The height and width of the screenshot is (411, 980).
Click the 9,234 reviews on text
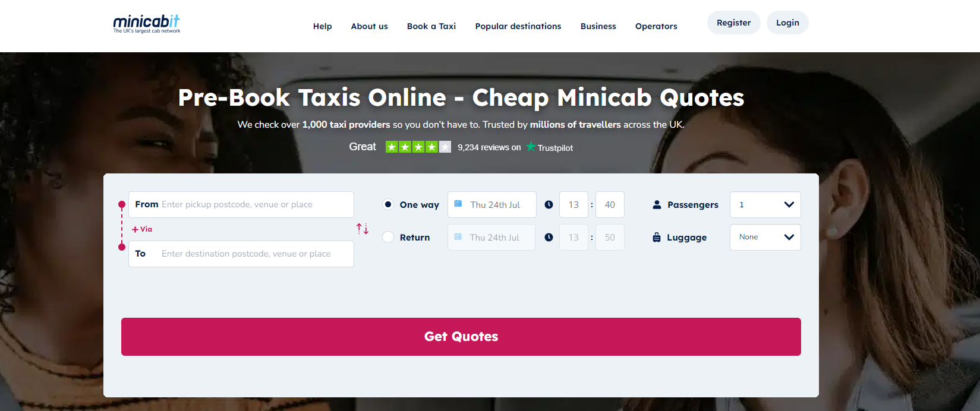point(489,147)
